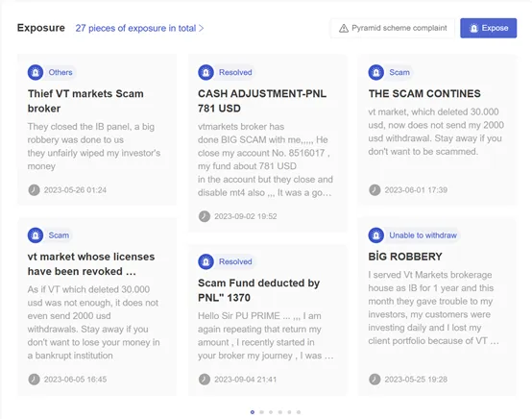Image resolution: width=532 pixels, height=419 pixels.
Task: Click the siren icon on THE SCAM CONTINES card
Action: coord(375,72)
